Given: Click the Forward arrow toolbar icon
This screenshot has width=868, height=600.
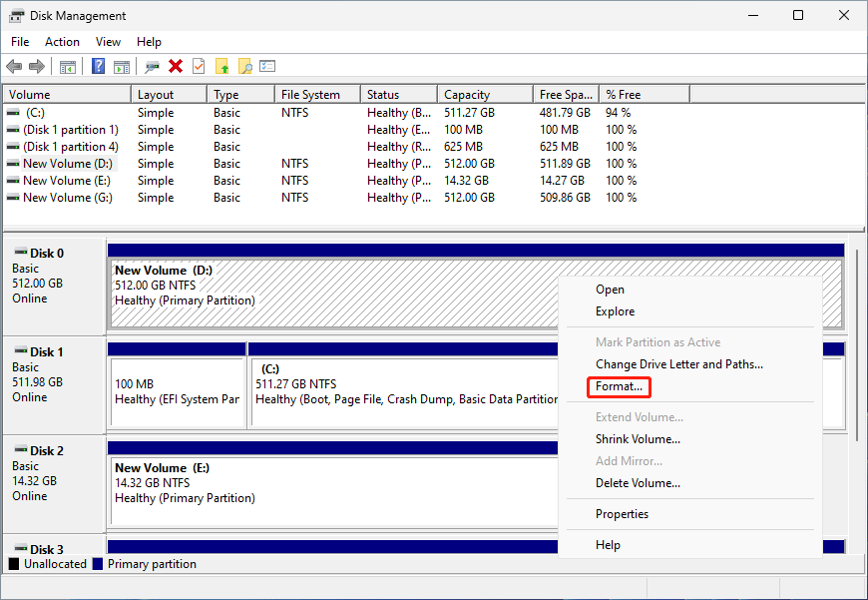Looking at the screenshot, I should 37,66.
